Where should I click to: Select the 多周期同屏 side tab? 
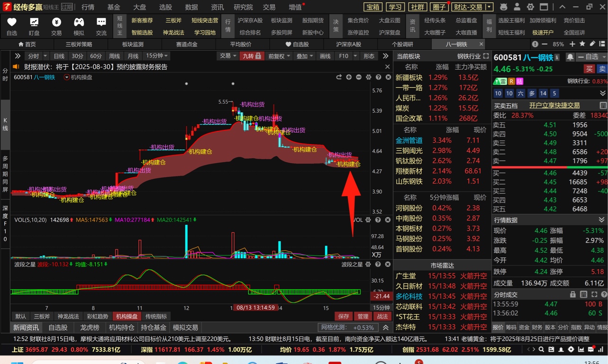point(5,174)
